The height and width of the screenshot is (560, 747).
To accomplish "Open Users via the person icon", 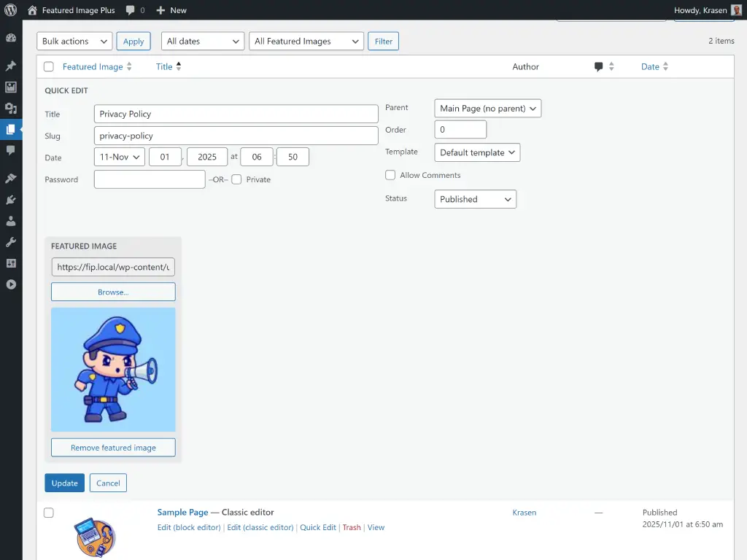I will 11,222.
